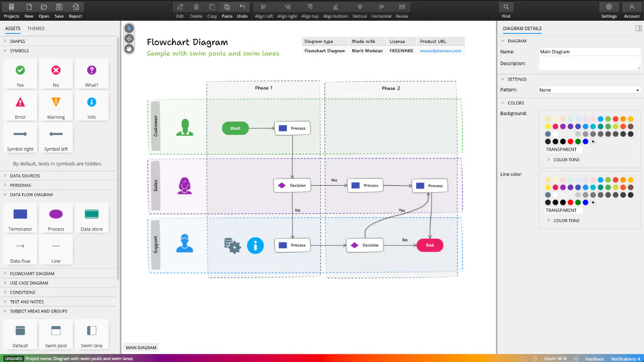Screen dimensions: 644x362
Task: Click the diagram Name field
Action: tap(589, 52)
